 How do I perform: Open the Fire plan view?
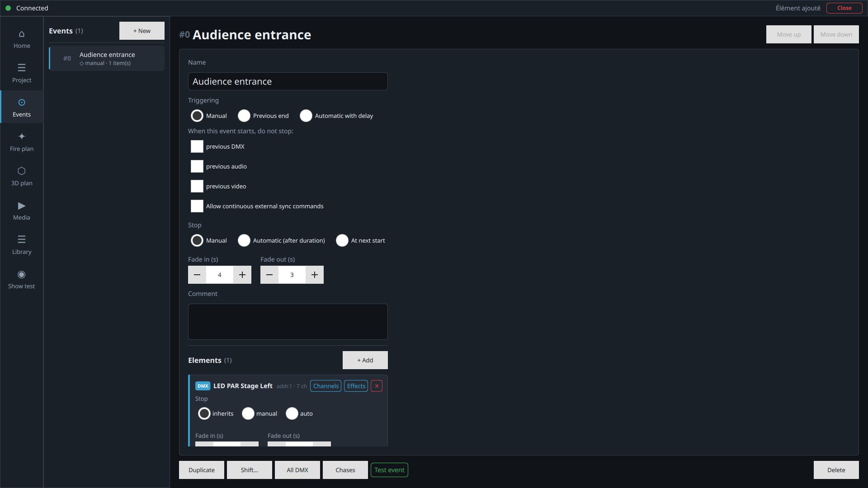click(22, 142)
